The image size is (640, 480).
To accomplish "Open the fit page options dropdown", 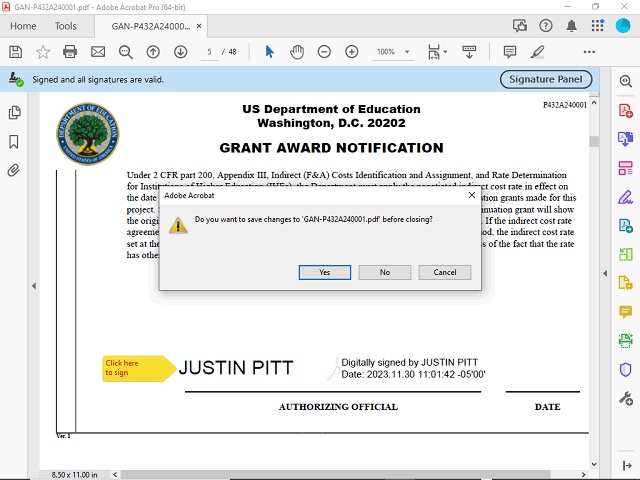I will pyautogui.click(x=437, y=52).
